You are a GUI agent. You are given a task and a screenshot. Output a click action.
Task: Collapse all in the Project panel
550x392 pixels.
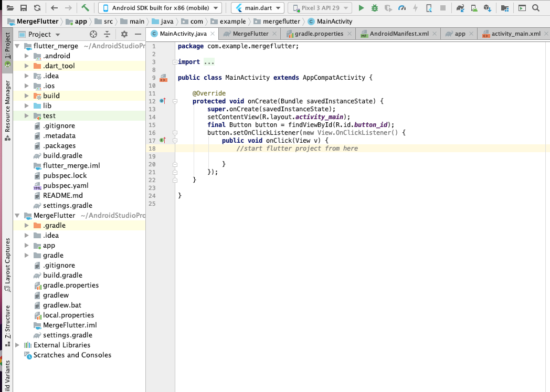click(107, 34)
